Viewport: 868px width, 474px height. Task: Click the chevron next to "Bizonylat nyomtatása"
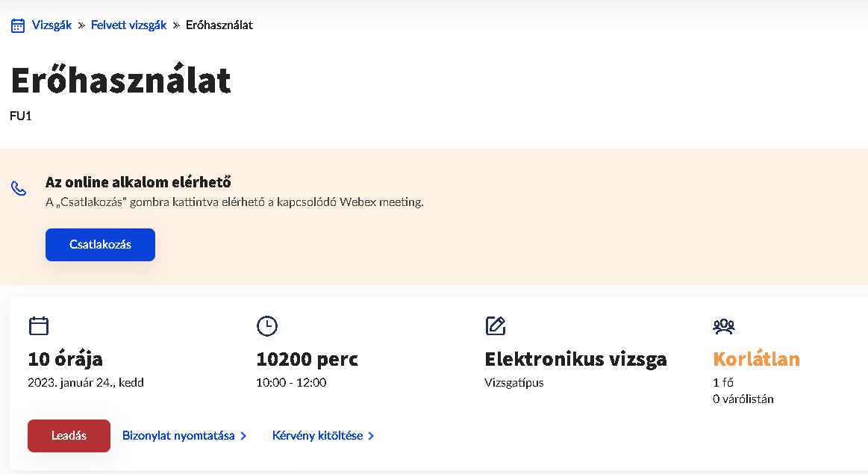tap(243, 436)
